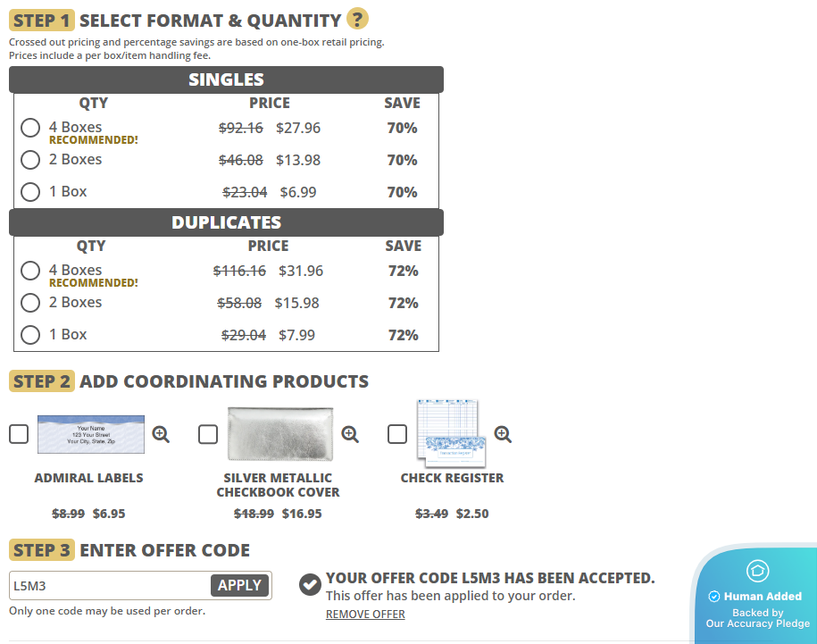The height and width of the screenshot is (644, 817).
Task: Pick 1 Box of Duplicates
Action: pyautogui.click(x=30, y=335)
